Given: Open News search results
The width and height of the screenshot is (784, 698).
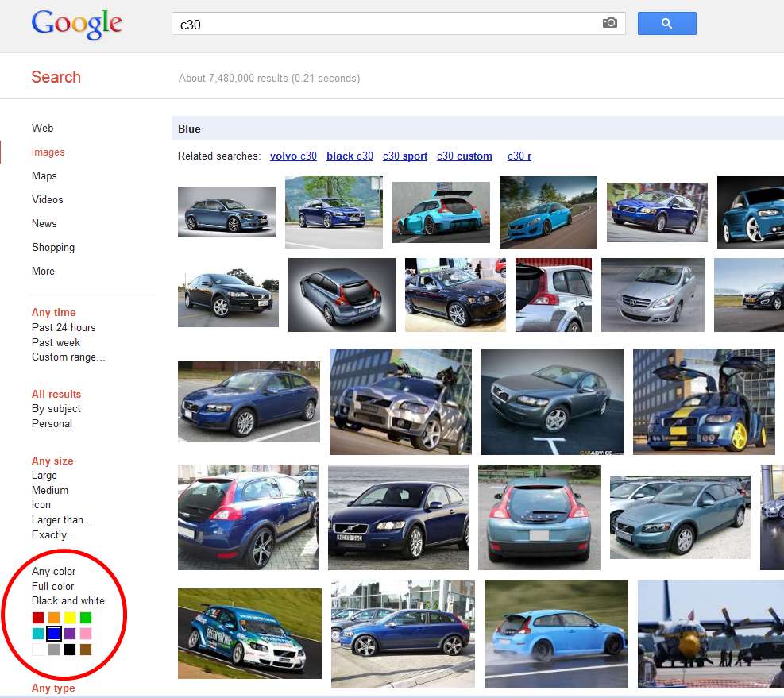Looking at the screenshot, I should click(x=44, y=223).
